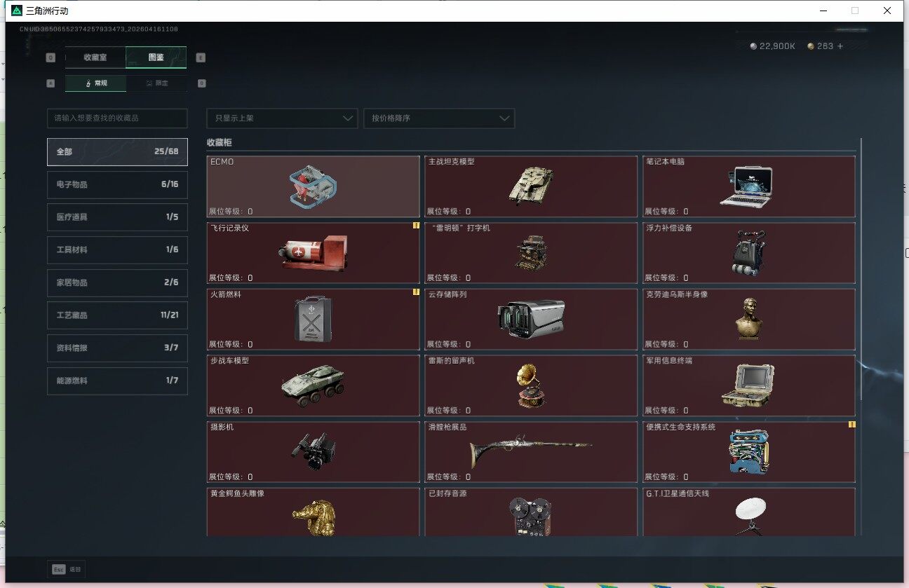
Task: Select the 常规 sub-tab
Action: (x=96, y=83)
